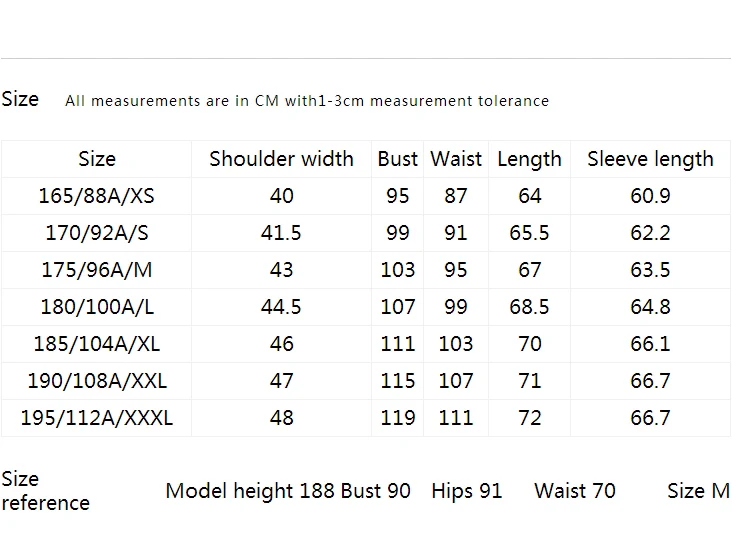
Task: Click the bust value 119 cell
Action: point(397,418)
